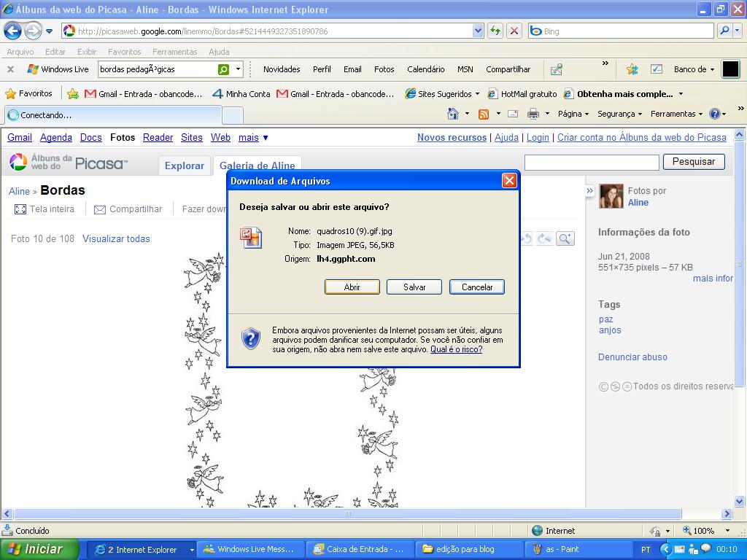
Task: Click the Picasa search input field
Action: [x=591, y=163]
